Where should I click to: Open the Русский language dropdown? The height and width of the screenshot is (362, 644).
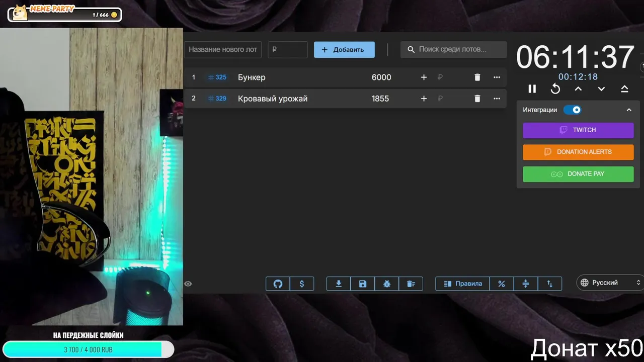coord(610,283)
